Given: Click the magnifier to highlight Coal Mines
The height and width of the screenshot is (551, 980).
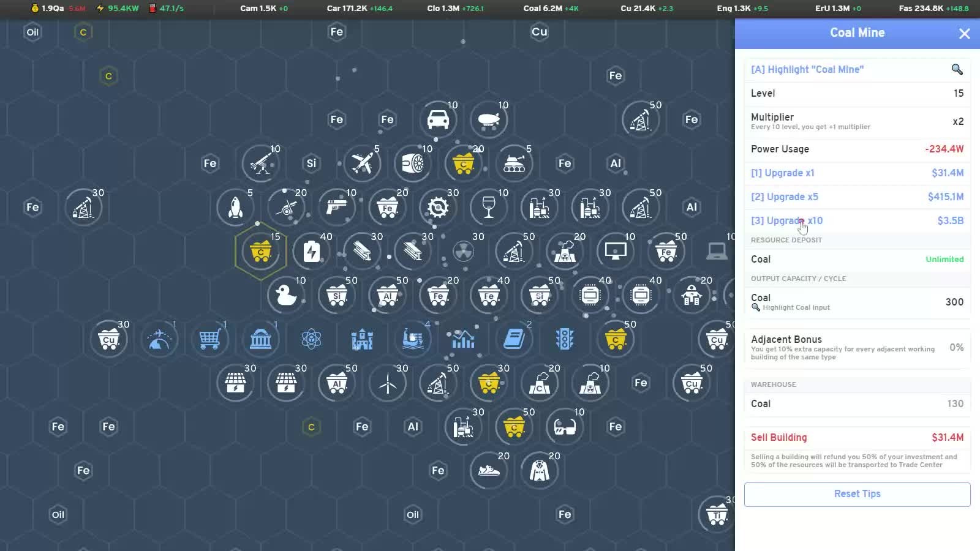Looking at the screenshot, I should point(956,69).
